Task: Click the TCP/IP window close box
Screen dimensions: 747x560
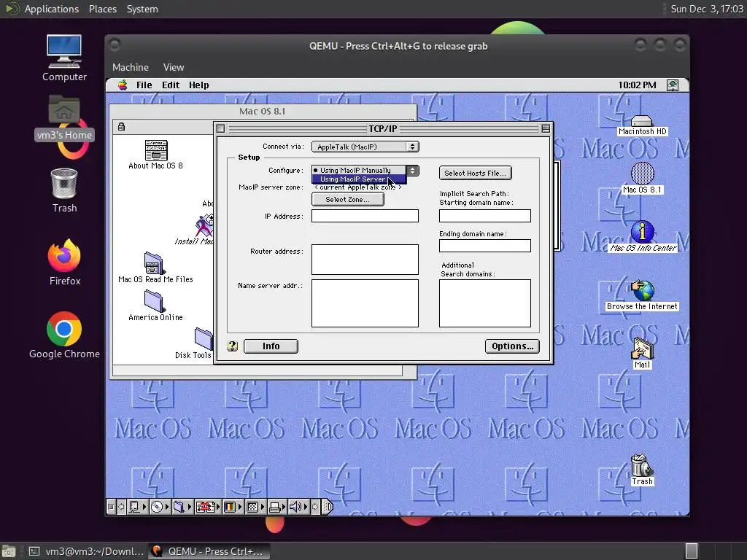Action: [220, 128]
